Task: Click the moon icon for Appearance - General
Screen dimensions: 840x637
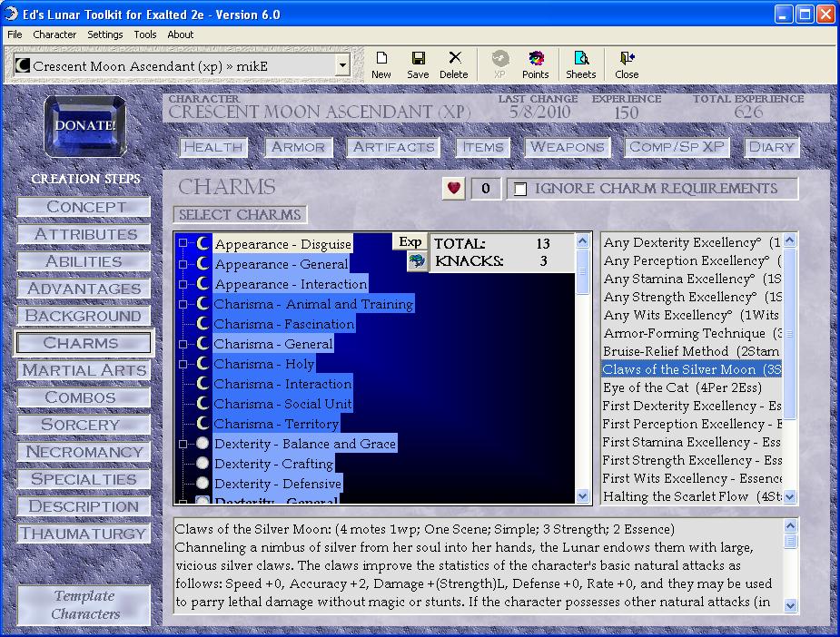Action: tap(203, 263)
